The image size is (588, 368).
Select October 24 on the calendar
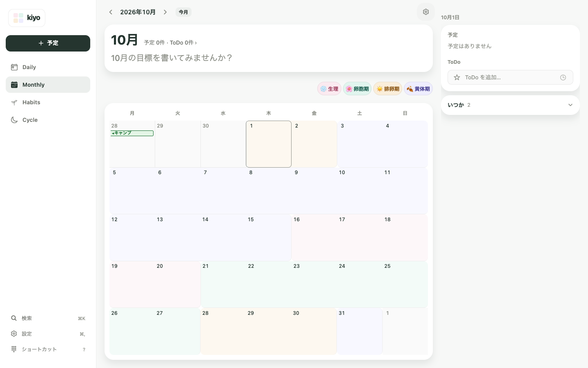359,284
